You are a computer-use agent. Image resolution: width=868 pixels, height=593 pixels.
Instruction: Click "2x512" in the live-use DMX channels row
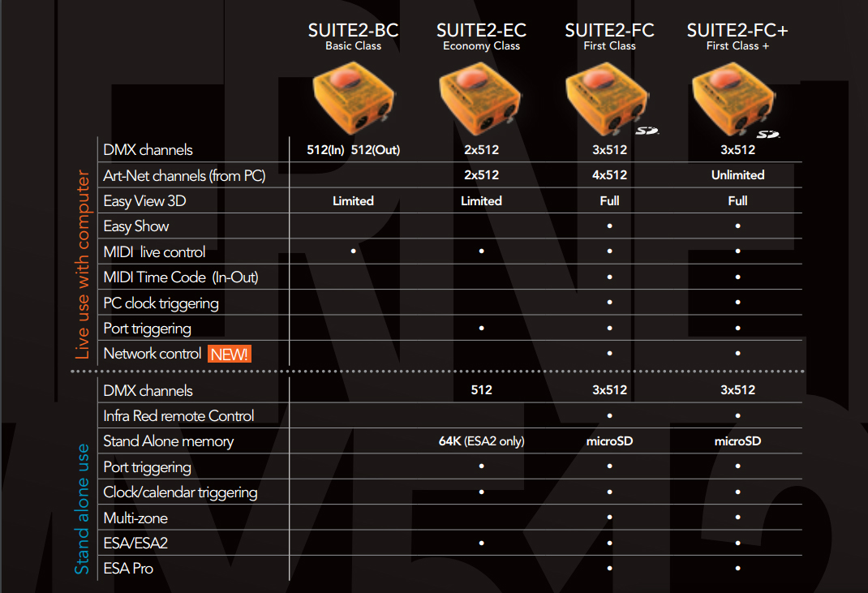pos(482,150)
